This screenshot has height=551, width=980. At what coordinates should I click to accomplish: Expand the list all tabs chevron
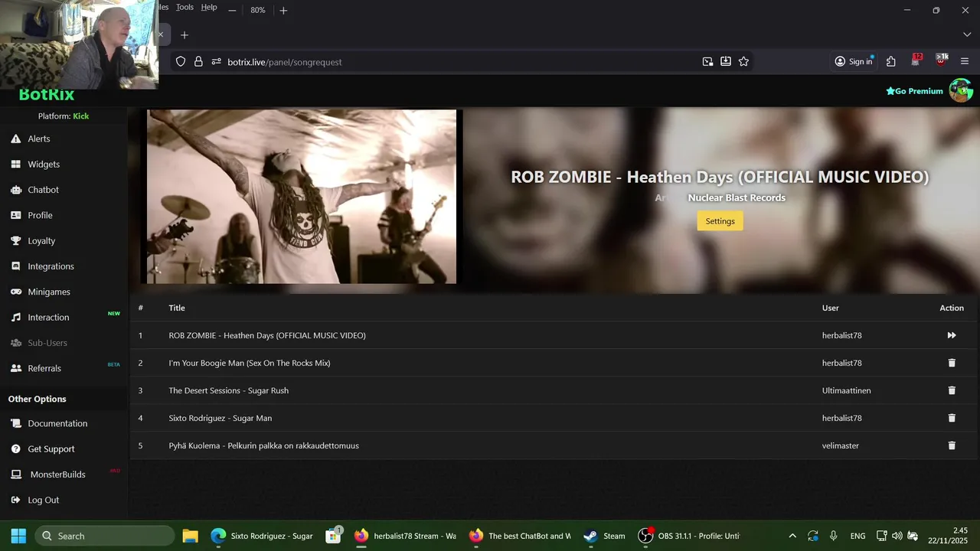point(966,35)
